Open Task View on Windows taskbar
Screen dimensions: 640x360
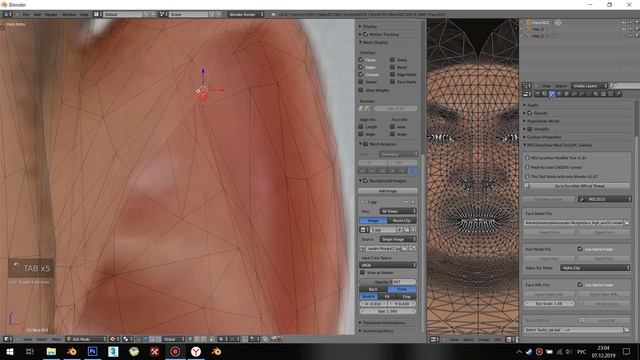(x=29, y=351)
